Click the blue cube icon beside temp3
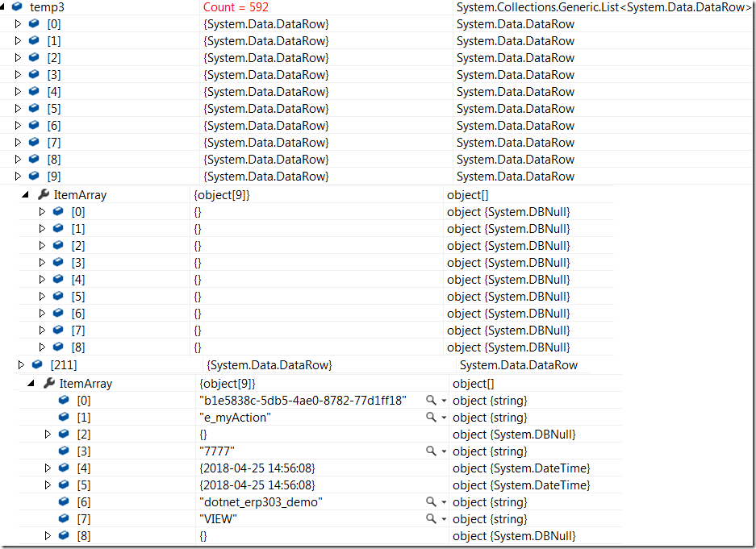 click(18, 6)
